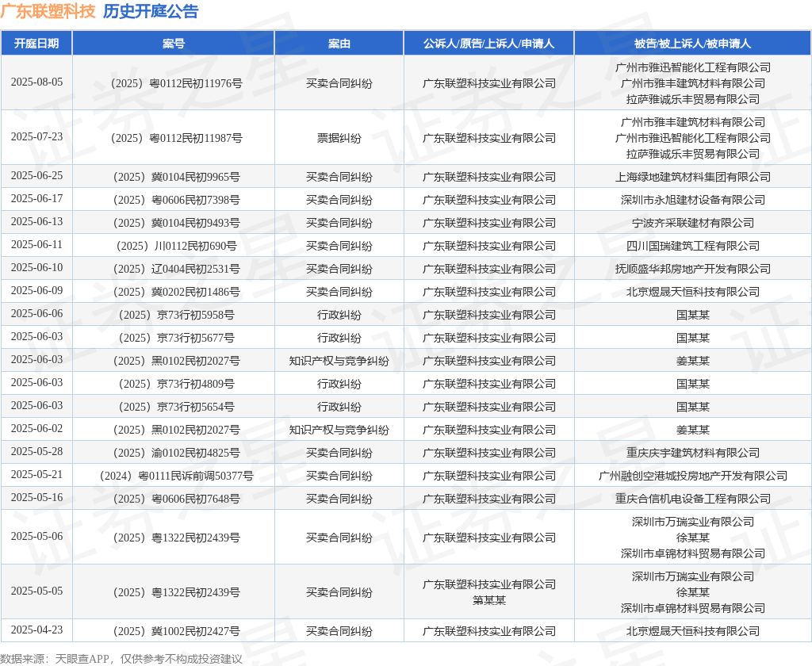Screen dimensions: 812x666
Task: Click 北京煜晟天恒科技有限公司 in 2025-04-23 row
Action: point(693,631)
